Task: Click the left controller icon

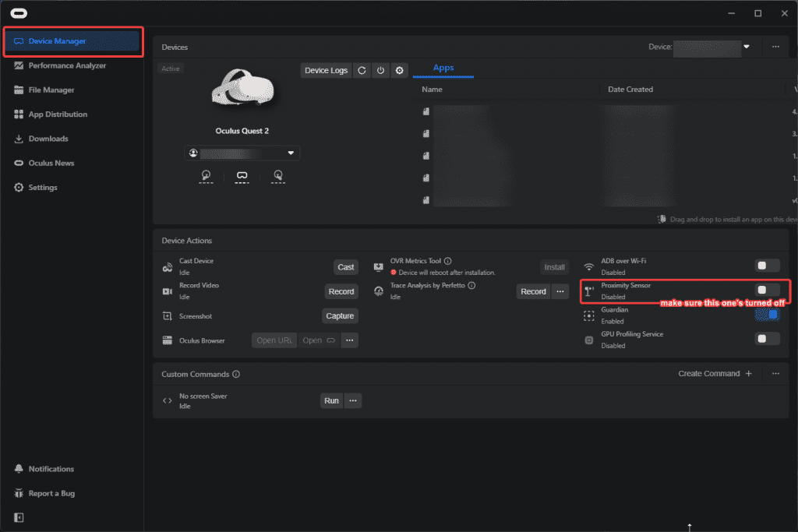Action: coord(206,176)
